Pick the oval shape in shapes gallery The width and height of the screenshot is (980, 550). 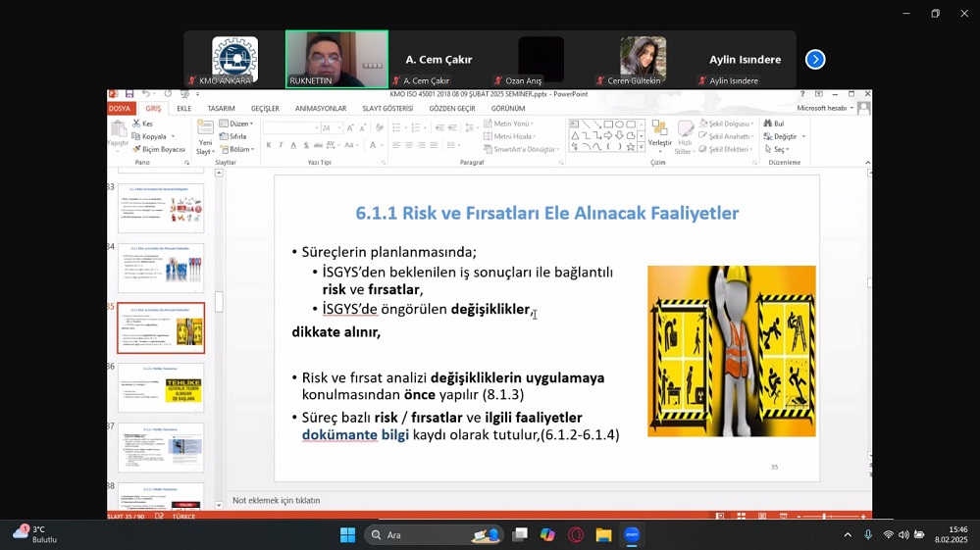click(619, 125)
